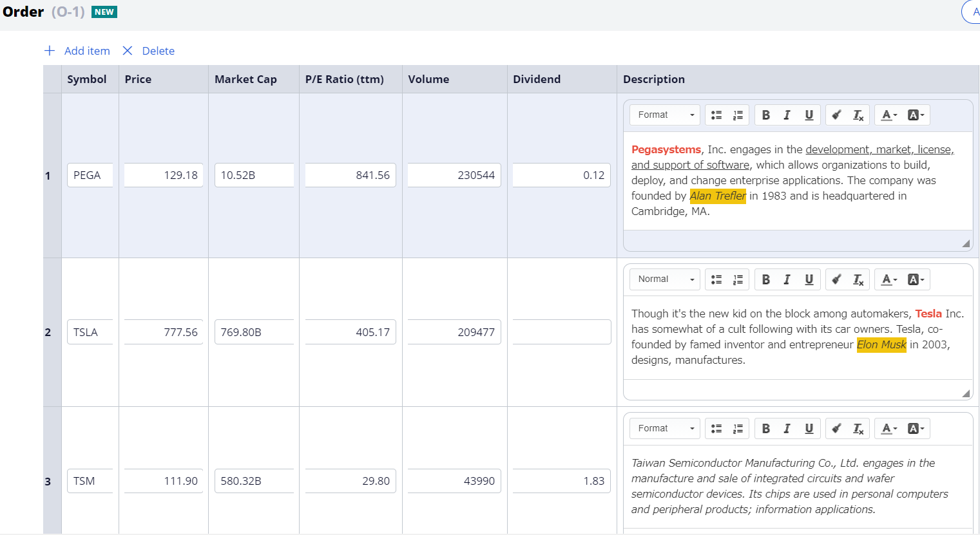Click the volume field showing 230544
Screen dimensions: 980x535
click(454, 175)
